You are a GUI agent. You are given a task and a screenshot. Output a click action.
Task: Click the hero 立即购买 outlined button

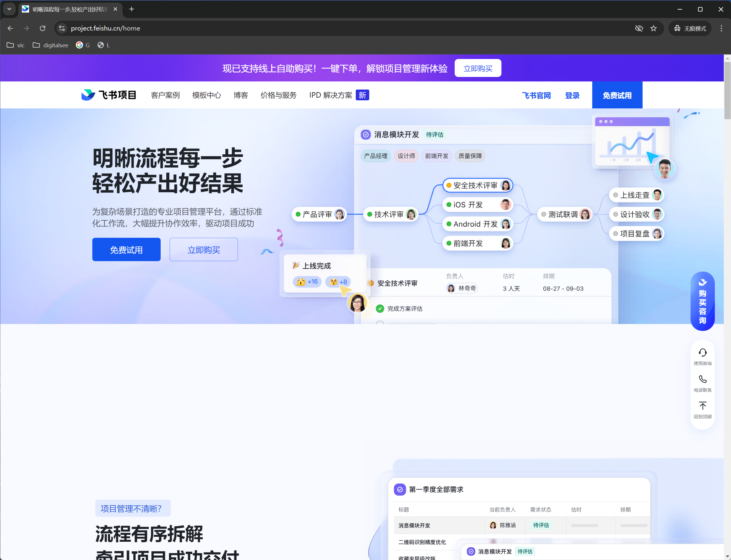pyautogui.click(x=204, y=249)
